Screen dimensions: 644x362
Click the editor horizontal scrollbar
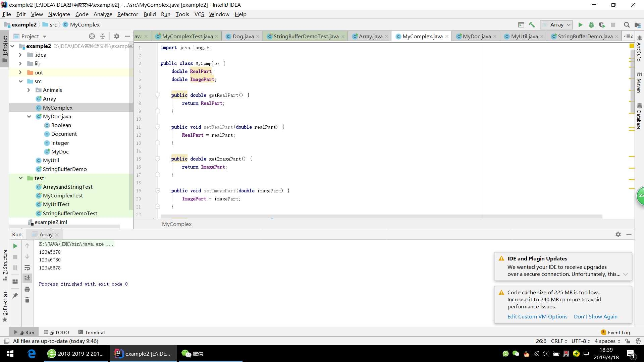click(381, 217)
